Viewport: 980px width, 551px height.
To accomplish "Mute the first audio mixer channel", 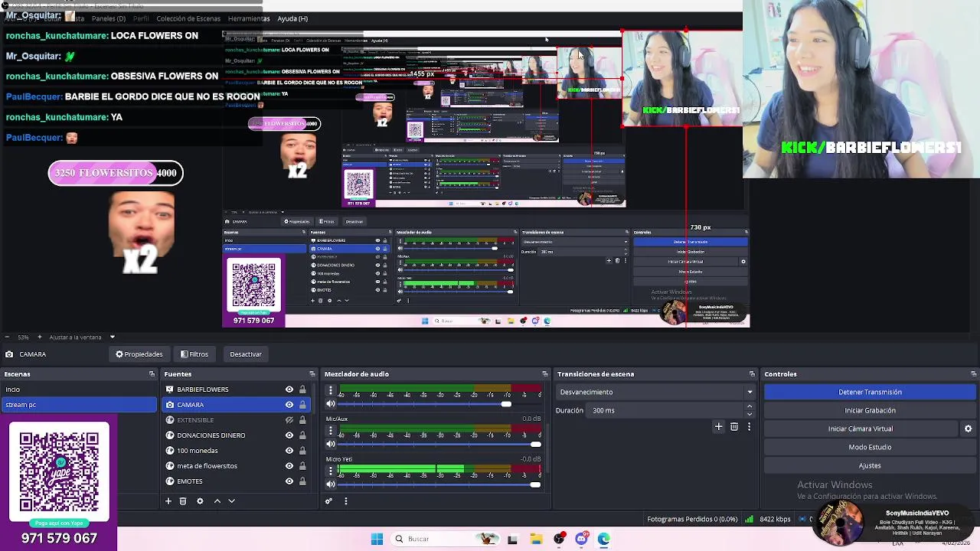I will (x=331, y=404).
